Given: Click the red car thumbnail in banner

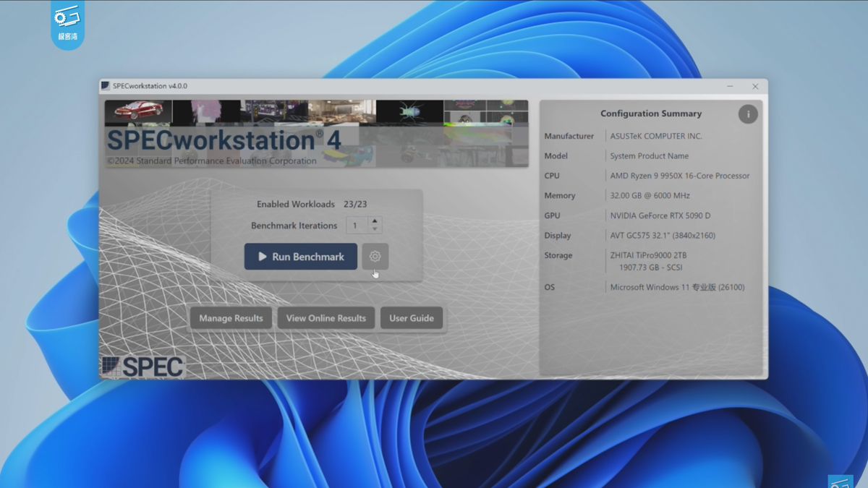Looking at the screenshot, I should (x=138, y=111).
